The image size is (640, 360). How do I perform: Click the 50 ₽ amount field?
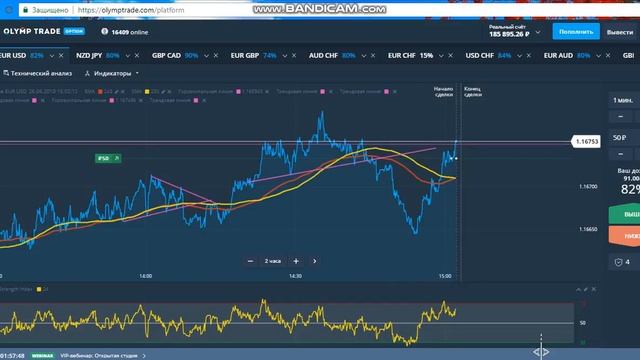624,138
